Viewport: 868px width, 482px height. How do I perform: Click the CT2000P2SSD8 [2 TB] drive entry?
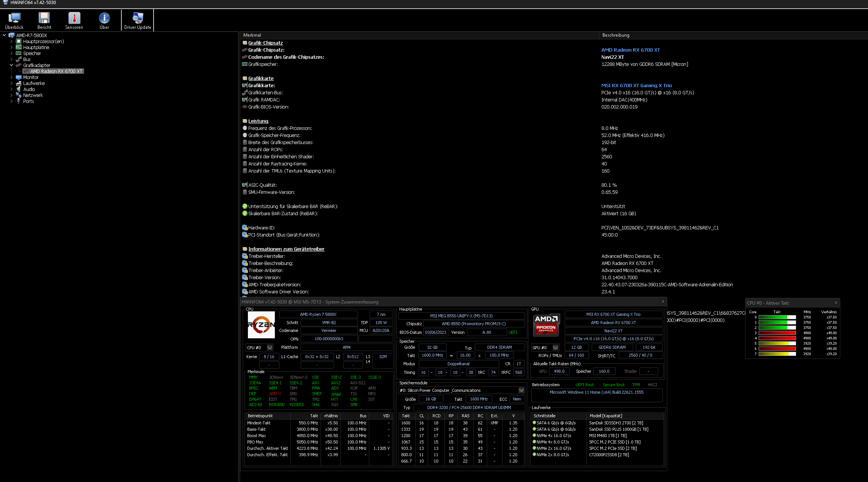597,455
